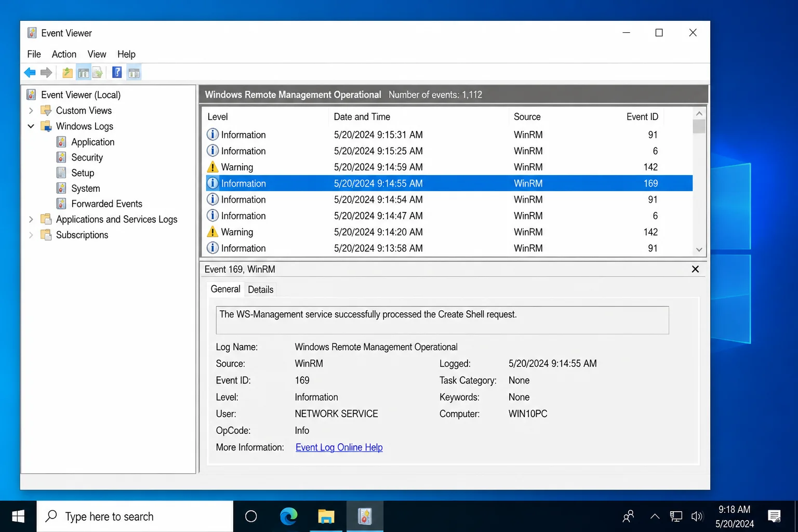Open the Action Center notifications icon
The width and height of the screenshot is (798, 532).
(x=774, y=516)
